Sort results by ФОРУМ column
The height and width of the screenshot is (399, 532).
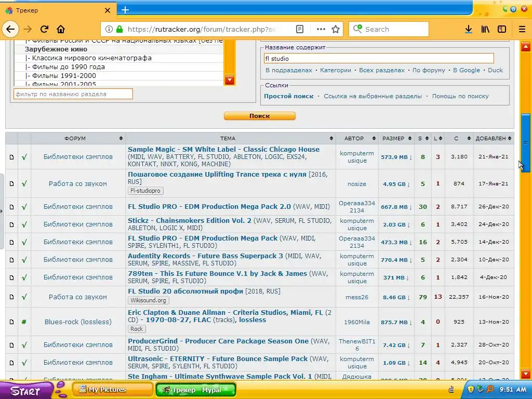point(78,138)
